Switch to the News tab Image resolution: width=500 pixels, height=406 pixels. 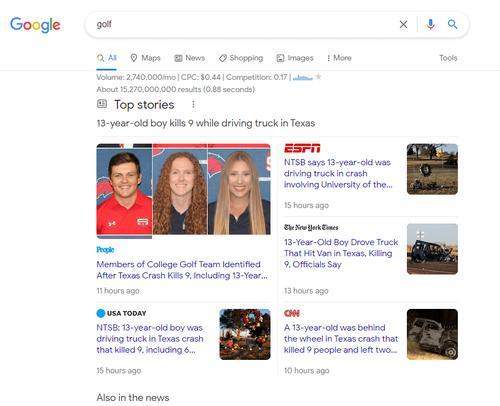pos(190,58)
